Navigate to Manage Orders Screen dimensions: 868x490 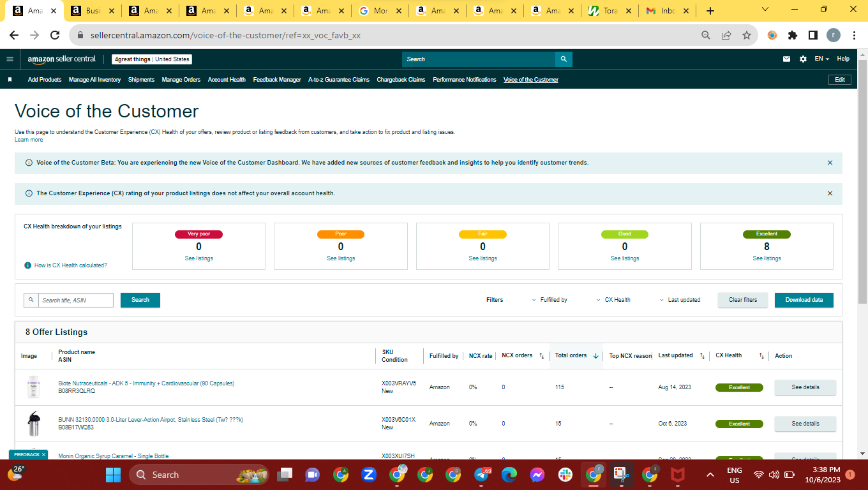(181, 80)
